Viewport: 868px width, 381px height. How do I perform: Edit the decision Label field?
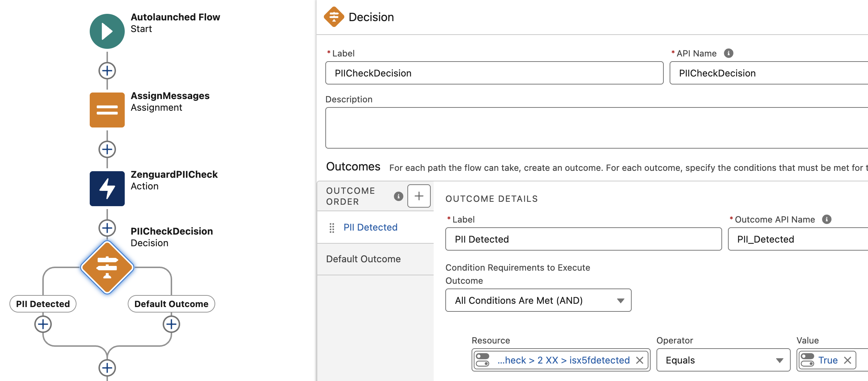(494, 73)
